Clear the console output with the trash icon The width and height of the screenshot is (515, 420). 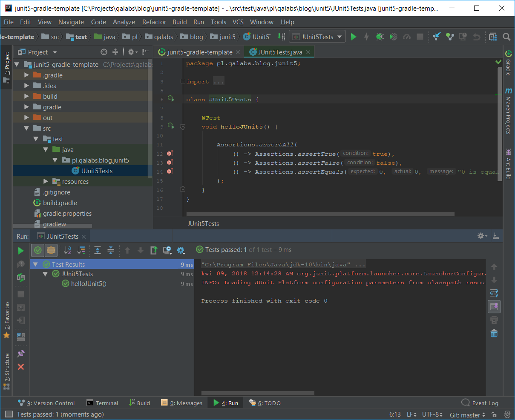[494, 333]
